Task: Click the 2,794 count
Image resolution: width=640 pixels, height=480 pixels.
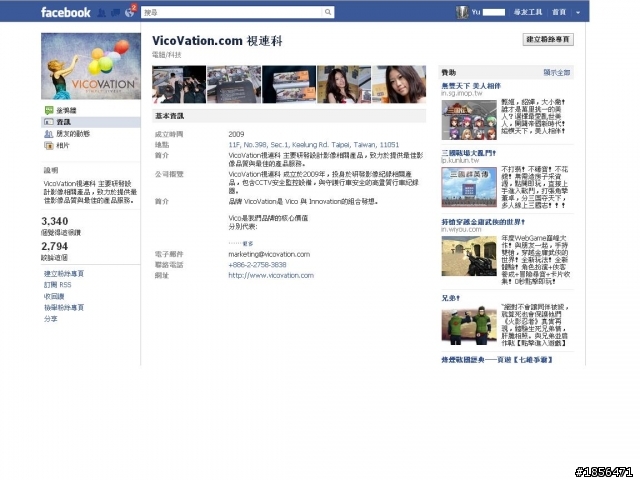Action: point(55,246)
